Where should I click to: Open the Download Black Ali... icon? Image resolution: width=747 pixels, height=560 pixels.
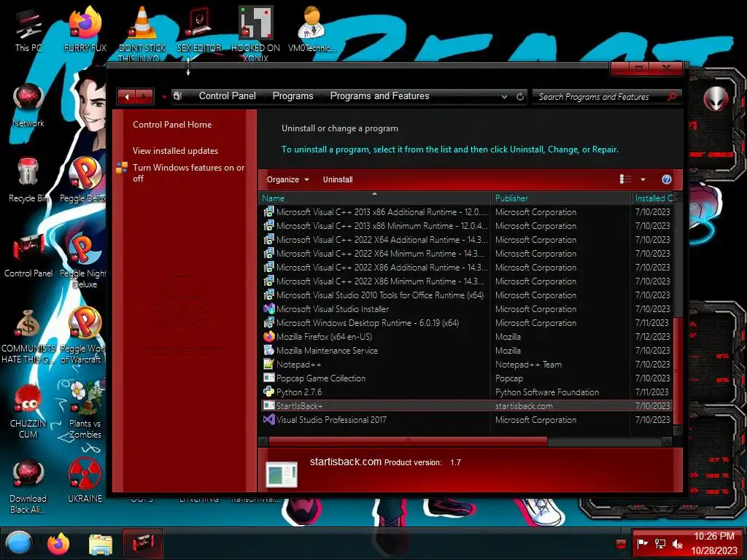(28, 486)
